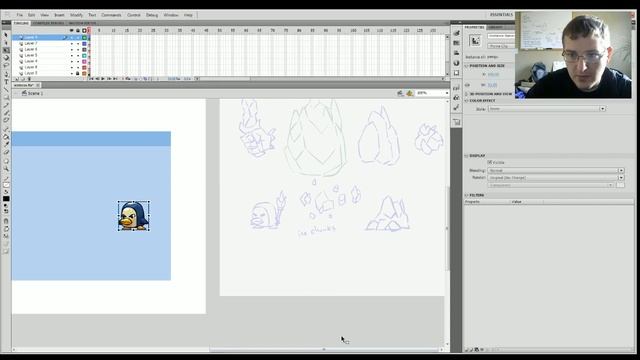Screen dimensions: 640x360
Task: Select the Text tool
Action: tap(6, 82)
